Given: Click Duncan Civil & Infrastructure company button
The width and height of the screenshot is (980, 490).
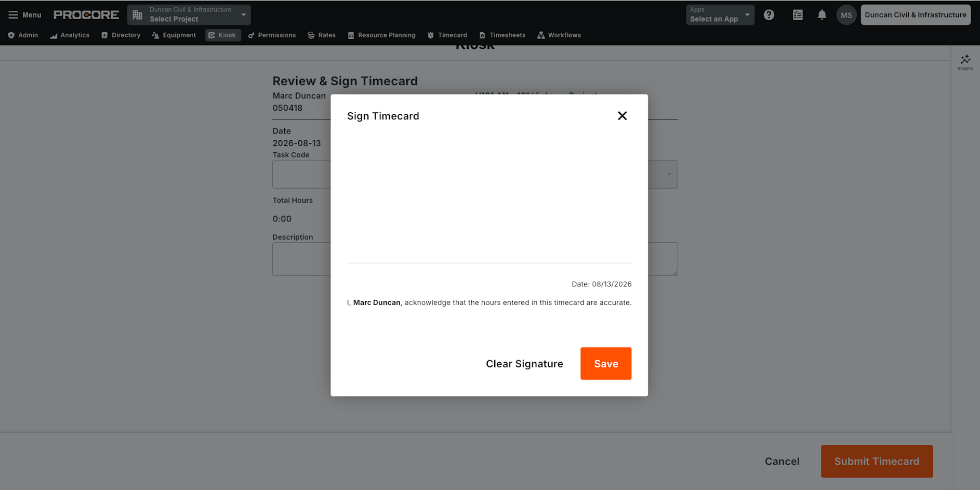Looking at the screenshot, I should tap(916, 15).
